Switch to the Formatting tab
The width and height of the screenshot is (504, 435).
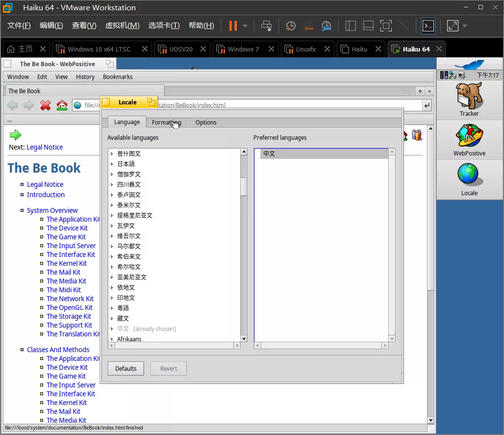point(166,123)
